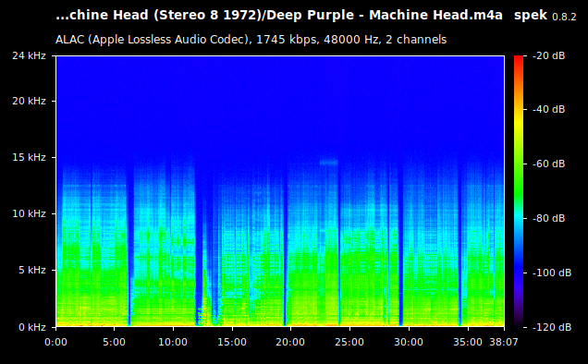Click the '-100 dB' scale label

[x=552, y=273]
